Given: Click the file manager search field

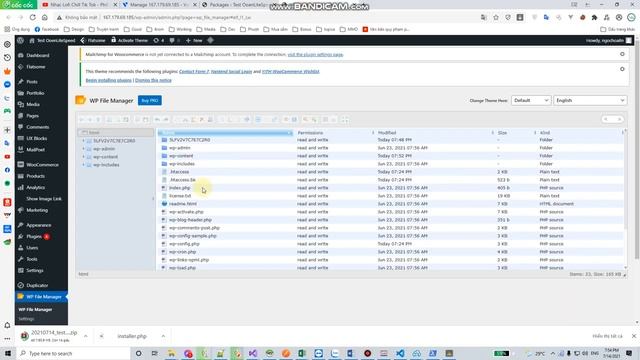Looking at the screenshot, I should click(x=613, y=119).
